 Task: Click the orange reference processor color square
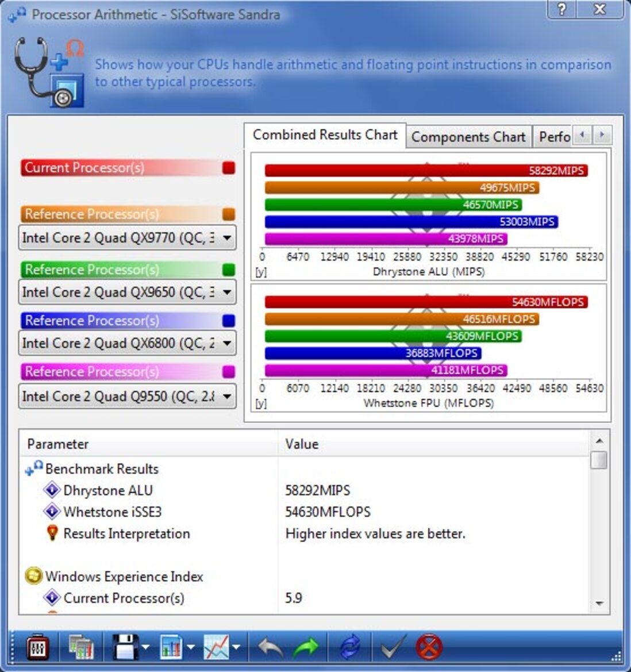[x=229, y=214]
